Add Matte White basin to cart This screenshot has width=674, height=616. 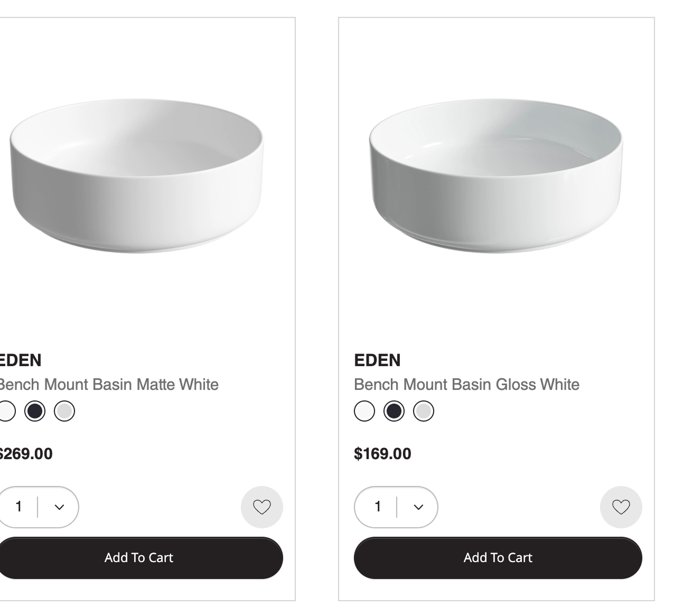click(x=139, y=558)
